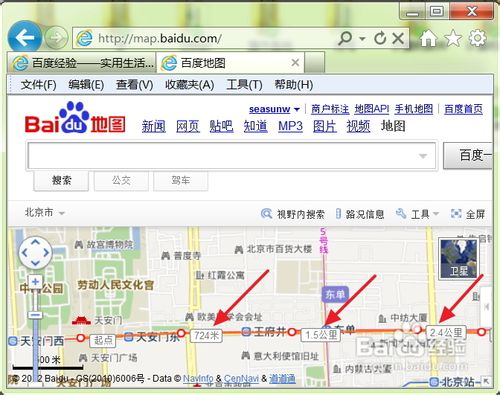Open the 百度首页 link
Viewport: 500px width, 395px height.
click(x=463, y=109)
